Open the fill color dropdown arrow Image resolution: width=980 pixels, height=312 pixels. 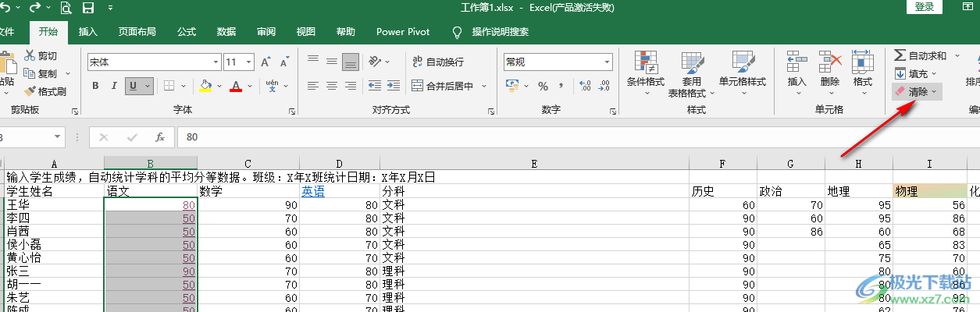pyautogui.click(x=219, y=86)
